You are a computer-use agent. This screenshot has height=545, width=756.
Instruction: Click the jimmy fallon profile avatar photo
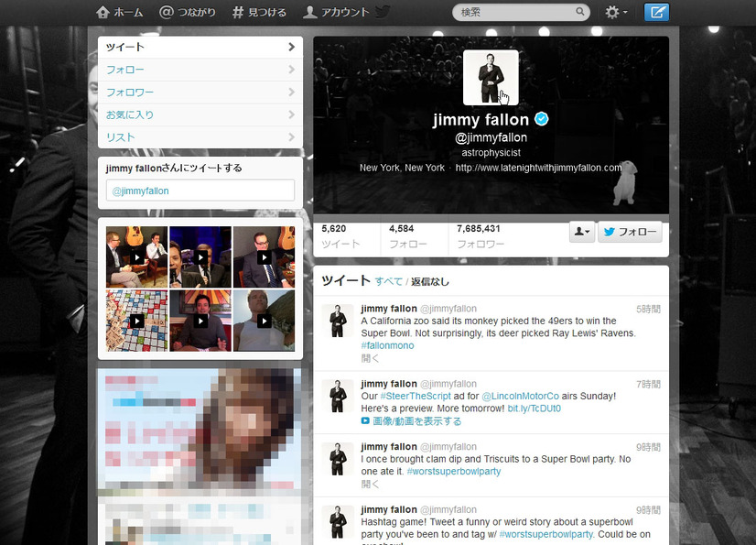491,77
